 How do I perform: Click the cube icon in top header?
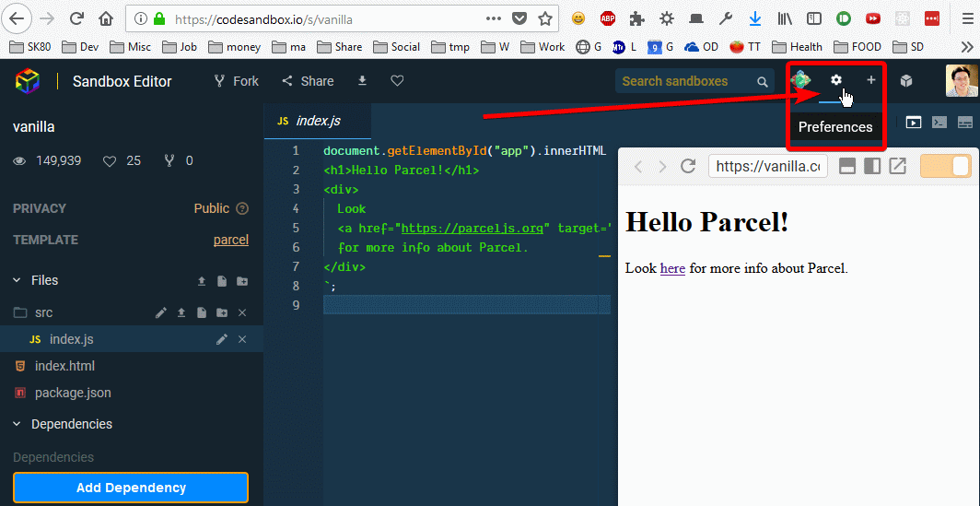[906, 81]
